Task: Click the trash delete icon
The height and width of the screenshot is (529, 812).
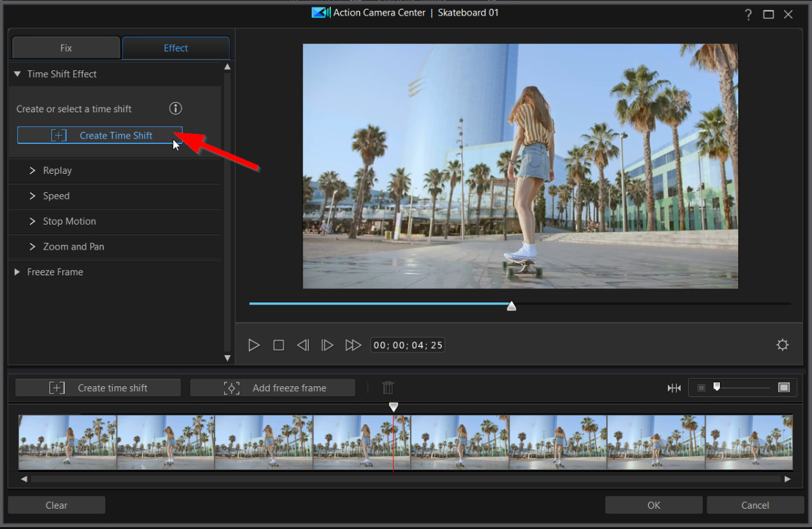Action: pyautogui.click(x=388, y=388)
